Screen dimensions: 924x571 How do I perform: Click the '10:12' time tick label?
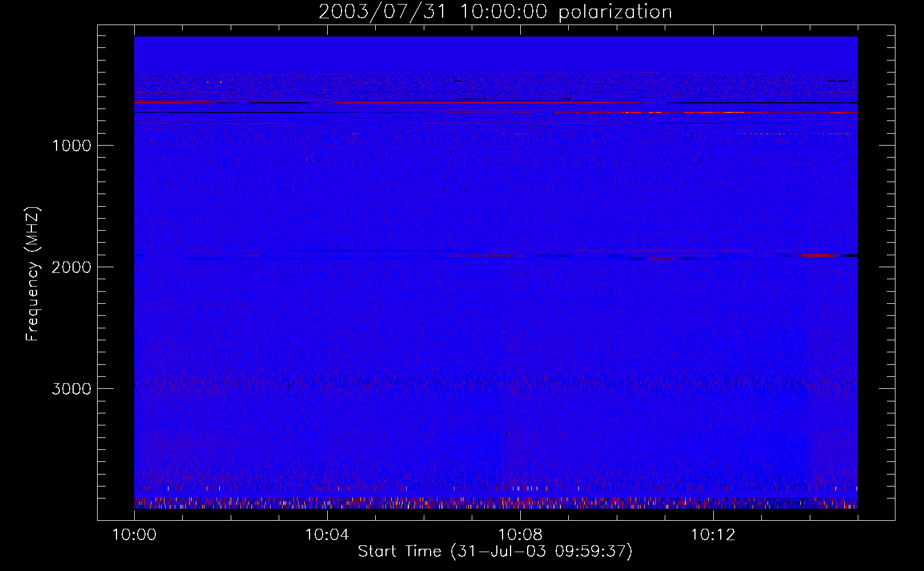pyautogui.click(x=713, y=535)
